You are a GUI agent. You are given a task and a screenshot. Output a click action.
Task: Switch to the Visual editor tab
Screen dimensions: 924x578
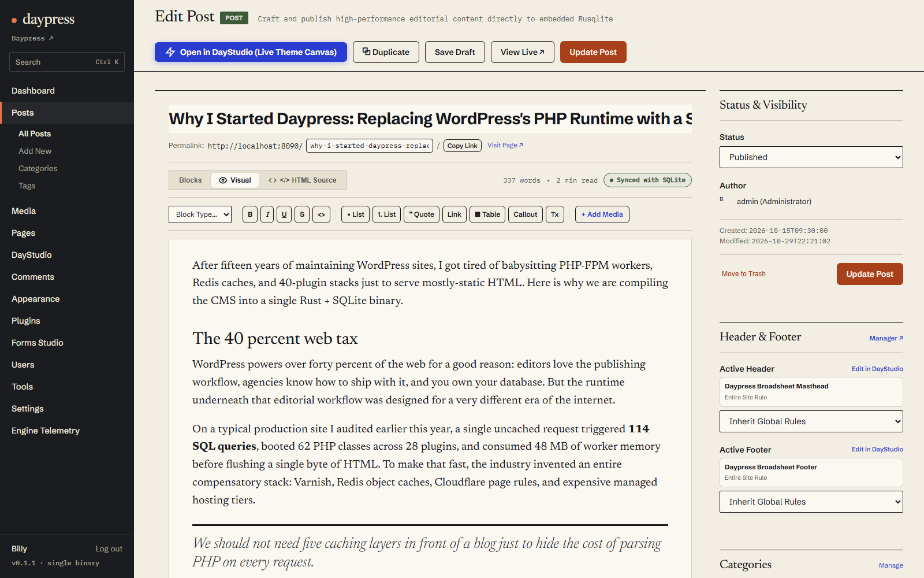(235, 180)
